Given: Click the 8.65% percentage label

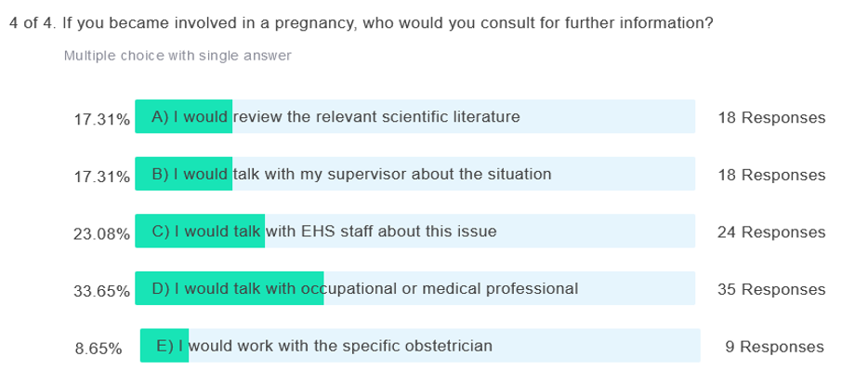Looking at the screenshot, I should coord(99,348).
